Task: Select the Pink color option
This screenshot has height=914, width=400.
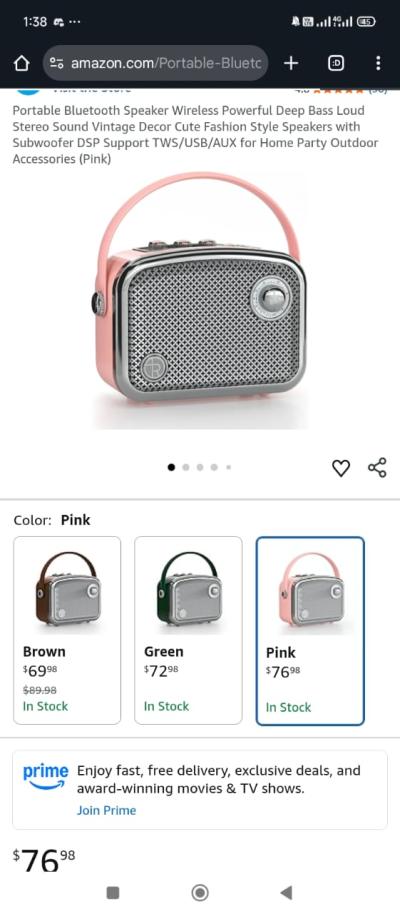Action: (x=310, y=631)
